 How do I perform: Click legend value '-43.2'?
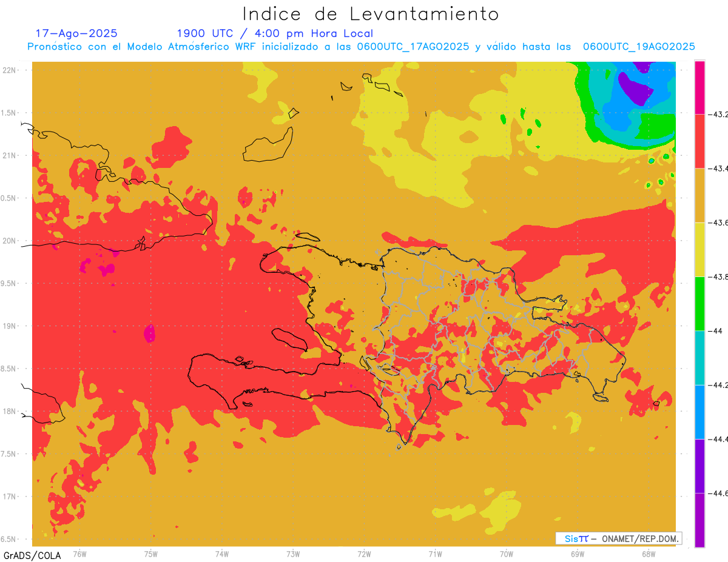718,114
